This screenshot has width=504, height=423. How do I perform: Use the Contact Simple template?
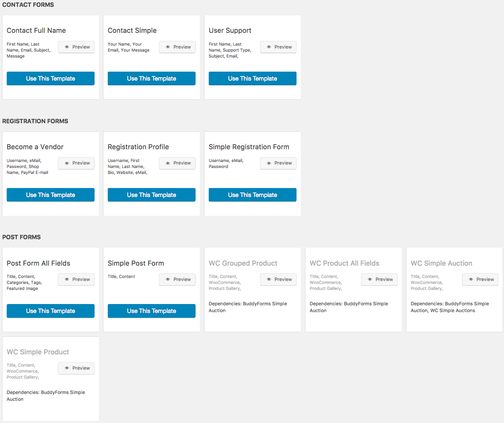(151, 78)
